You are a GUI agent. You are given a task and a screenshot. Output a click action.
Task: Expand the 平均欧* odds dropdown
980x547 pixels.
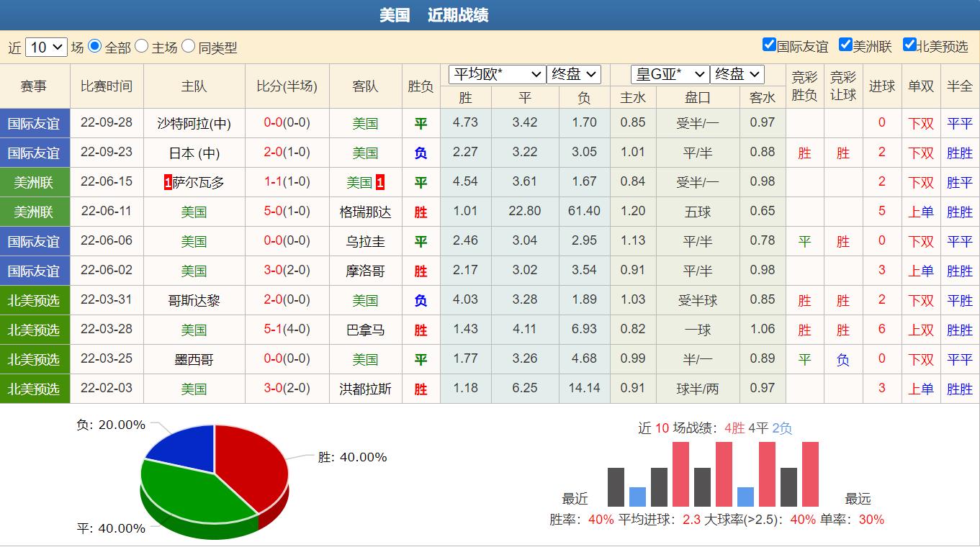[497, 74]
